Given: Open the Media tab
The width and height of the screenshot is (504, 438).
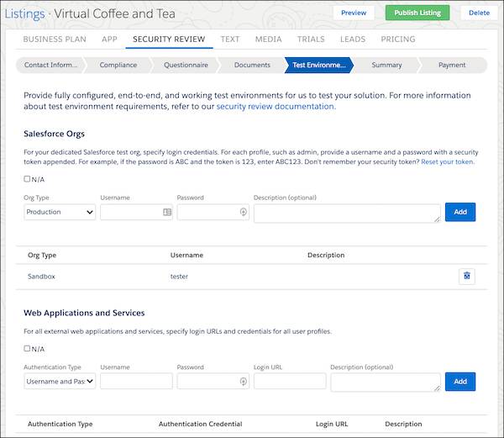Looking at the screenshot, I should click(269, 40).
